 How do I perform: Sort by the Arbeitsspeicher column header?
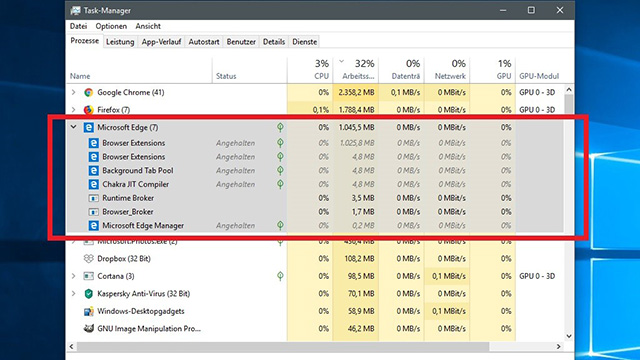click(x=356, y=70)
